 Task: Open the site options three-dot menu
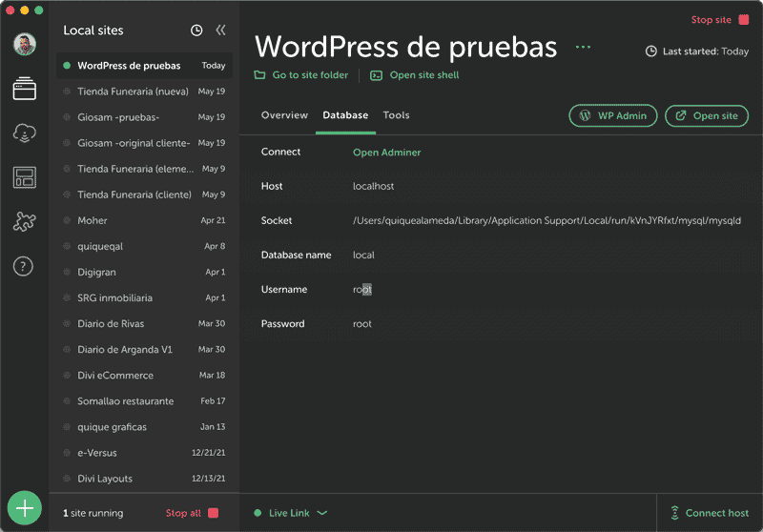(583, 47)
